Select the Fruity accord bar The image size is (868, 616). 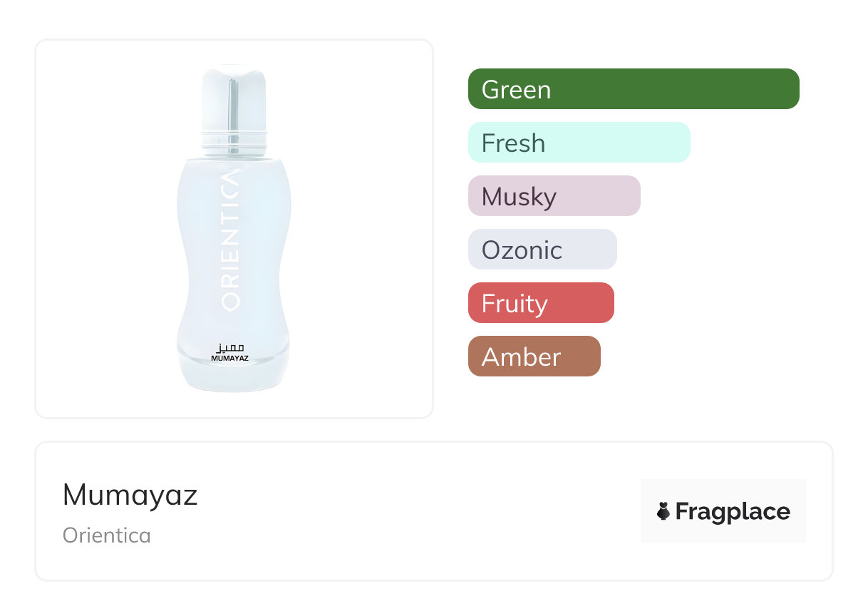click(x=540, y=303)
